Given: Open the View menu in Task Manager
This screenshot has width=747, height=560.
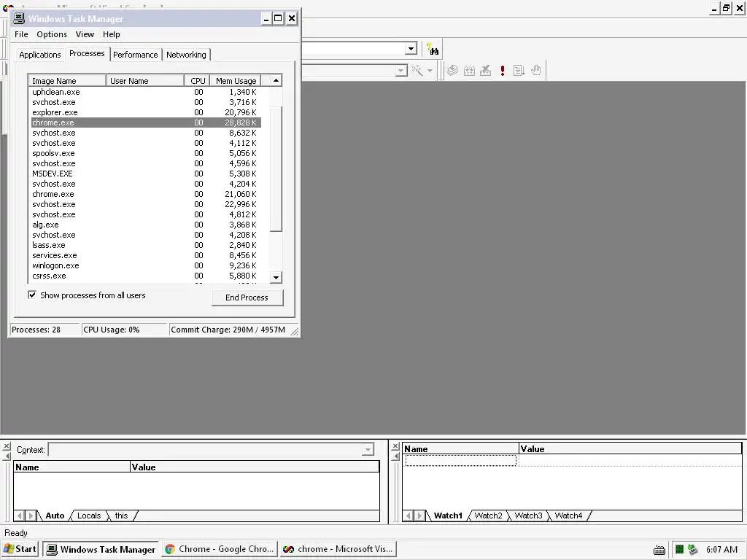Looking at the screenshot, I should click(85, 34).
